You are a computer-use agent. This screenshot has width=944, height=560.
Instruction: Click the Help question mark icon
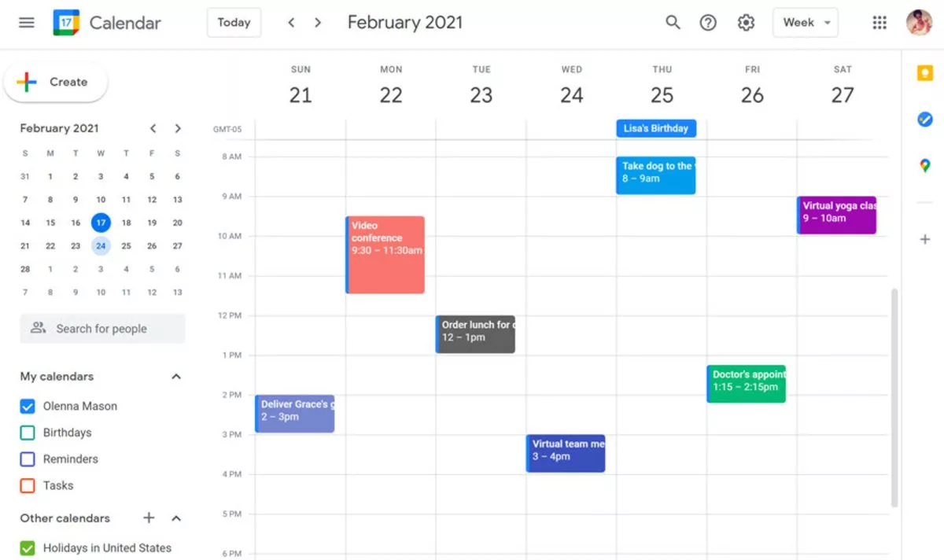tap(708, 23)
